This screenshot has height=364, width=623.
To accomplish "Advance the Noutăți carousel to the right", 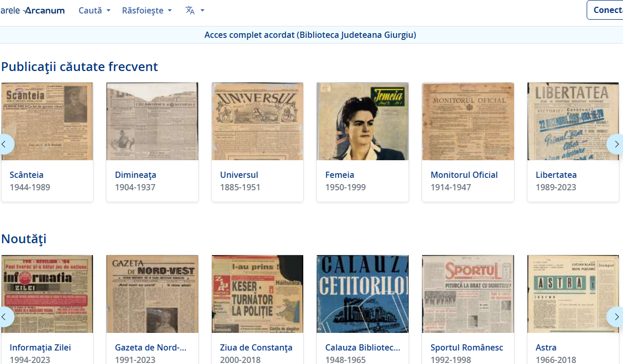I will (x=615, y=316).
